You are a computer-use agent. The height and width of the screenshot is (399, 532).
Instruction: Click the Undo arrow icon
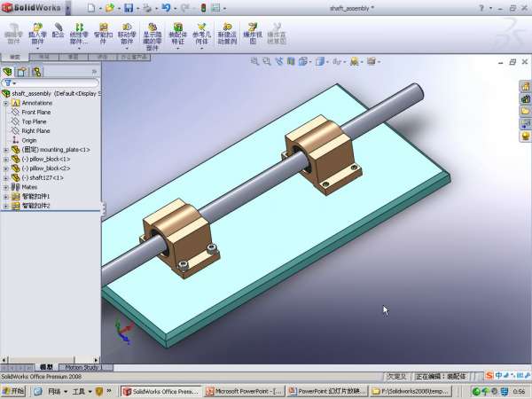[x=166, y=8]
